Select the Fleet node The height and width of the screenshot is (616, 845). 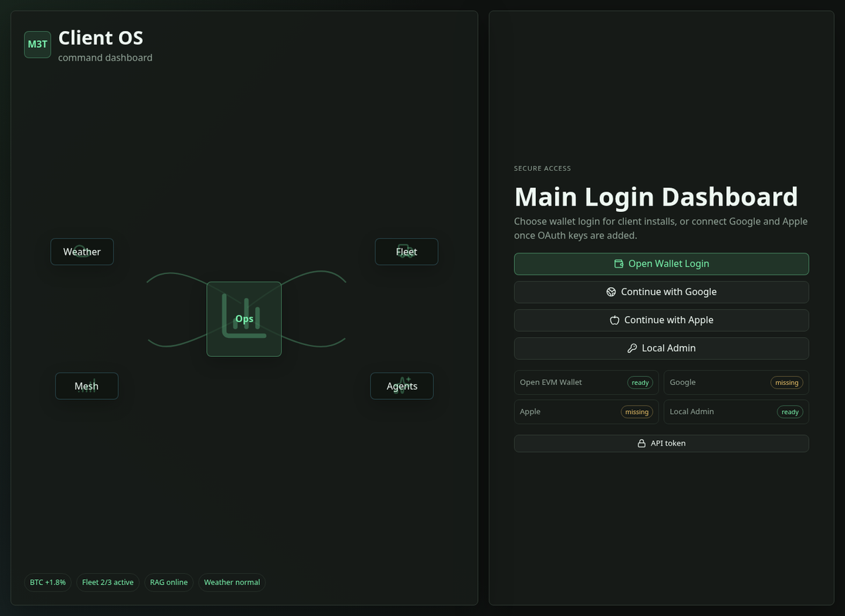(406, 251)
